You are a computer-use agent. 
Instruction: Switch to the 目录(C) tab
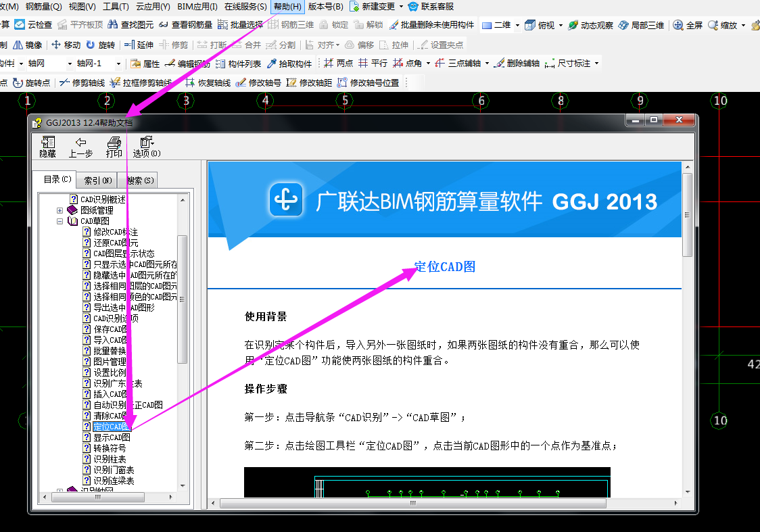[x=57, y=179]
